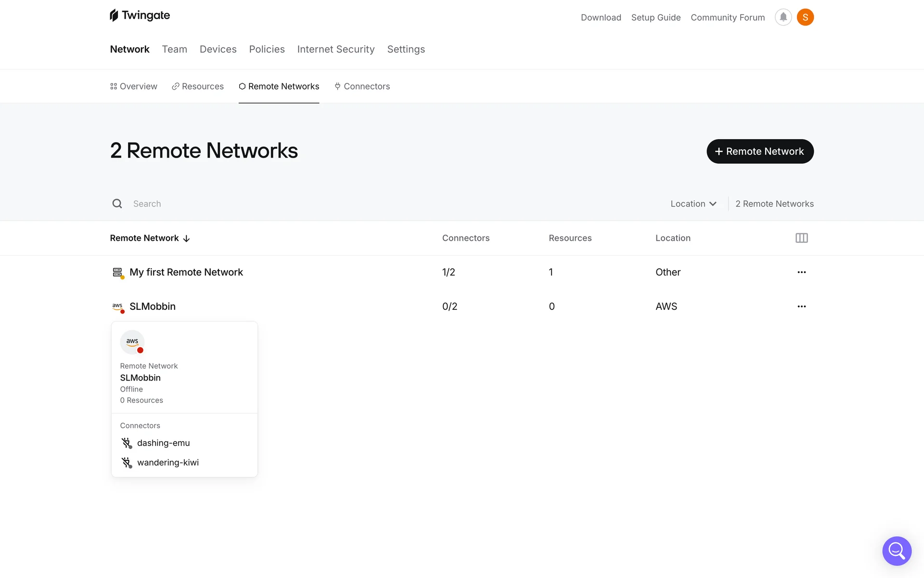Click the AWS icon in popup card

(x=132, y=342)
